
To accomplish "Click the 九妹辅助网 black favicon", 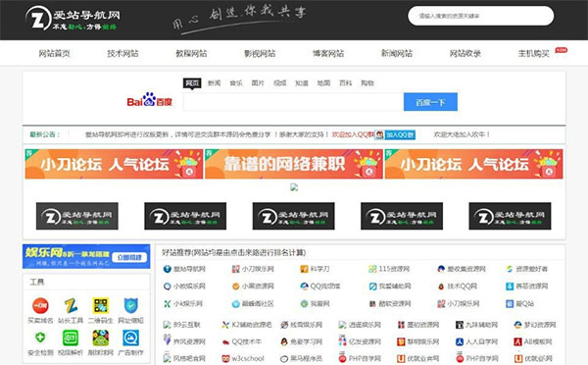I will pos(460,325).
